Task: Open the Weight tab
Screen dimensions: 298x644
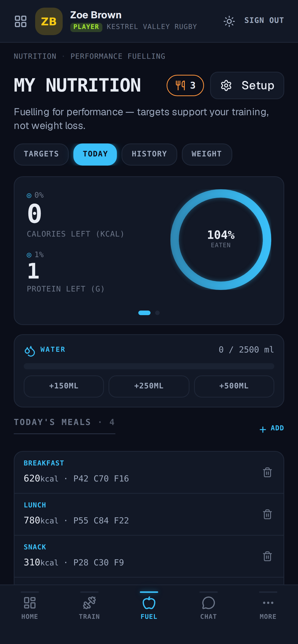Action: [x=207, y=154]
